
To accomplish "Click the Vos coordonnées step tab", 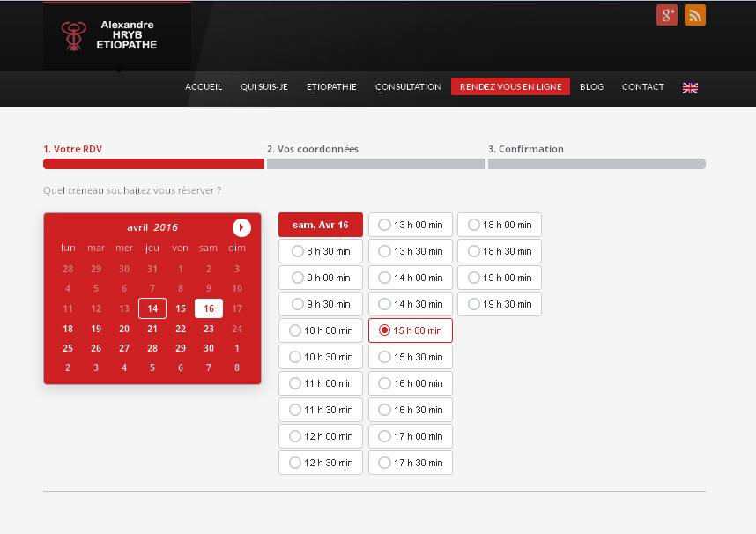I will [x=313, y=149].
